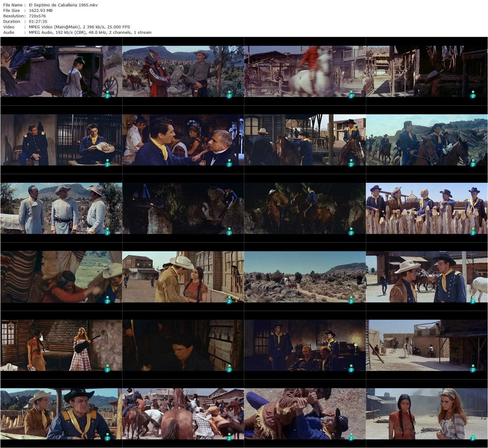This screenshot has height=448, width=488.
Task: Click the File Size value 1622.93 MB
Action: click(x=41, y=10)
